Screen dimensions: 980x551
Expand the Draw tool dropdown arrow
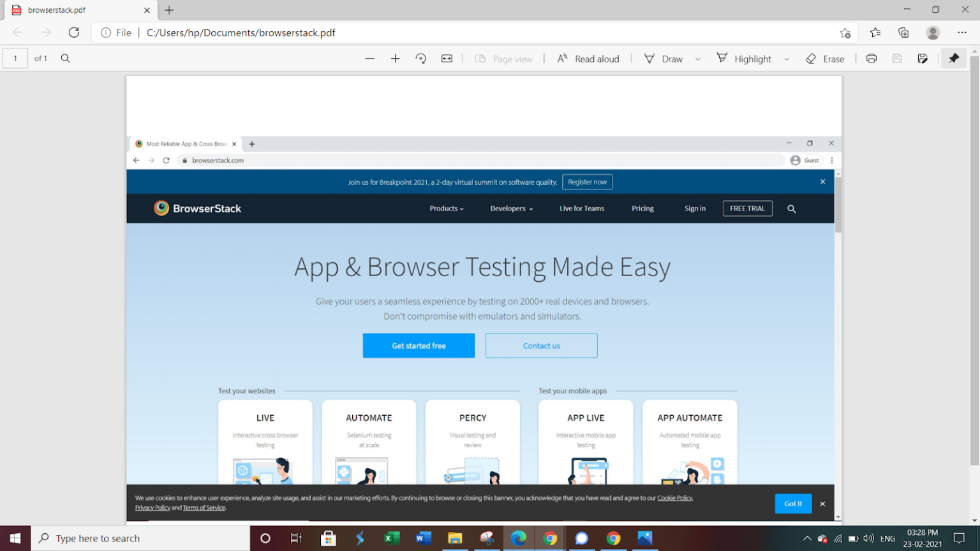coord(698,58)
